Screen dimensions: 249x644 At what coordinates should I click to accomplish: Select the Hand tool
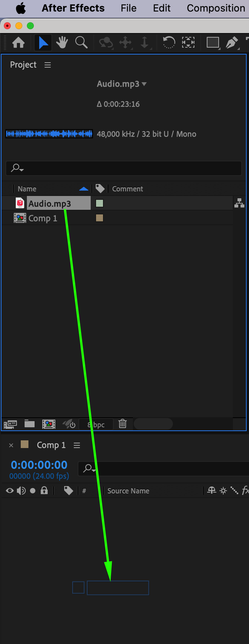62,42
